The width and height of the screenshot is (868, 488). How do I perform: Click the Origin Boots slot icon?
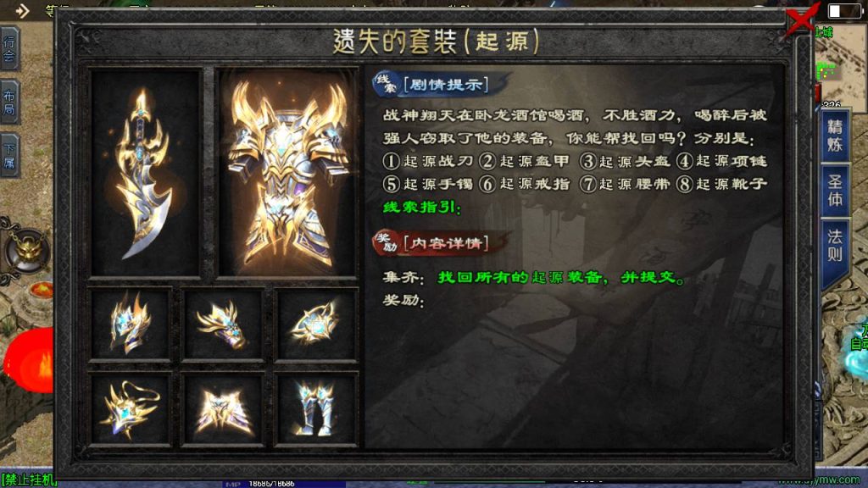315,409
